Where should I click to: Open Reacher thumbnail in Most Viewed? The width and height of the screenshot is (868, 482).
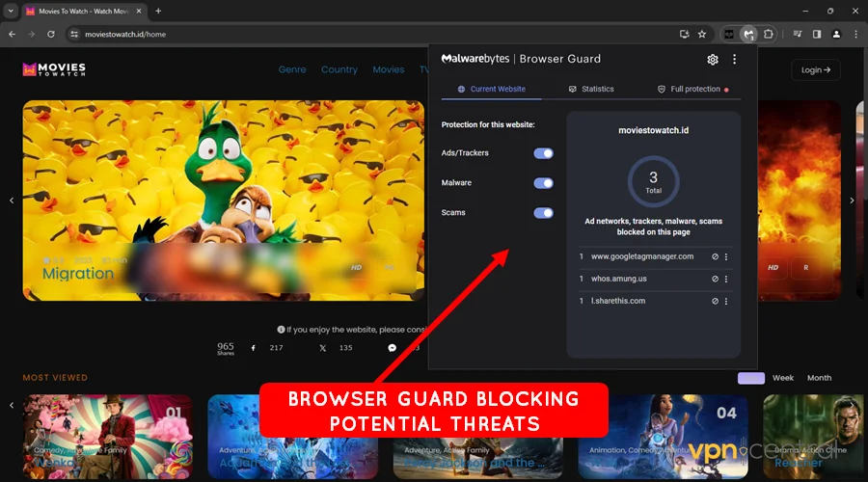pyautogui.click(x=813, y=437)
